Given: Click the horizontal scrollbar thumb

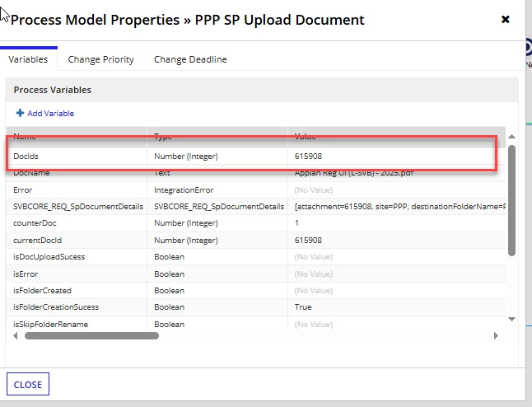Looking at the screenshot, I should (91, 335).
